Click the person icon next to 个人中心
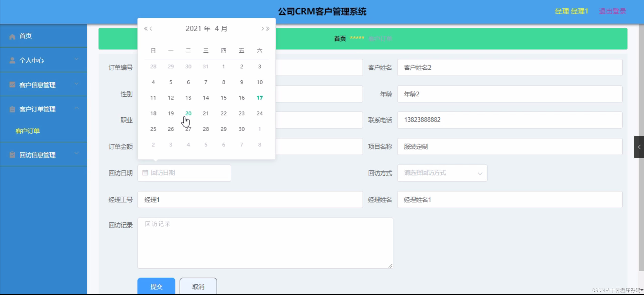 pyautogui.click(x=12, y=60)
